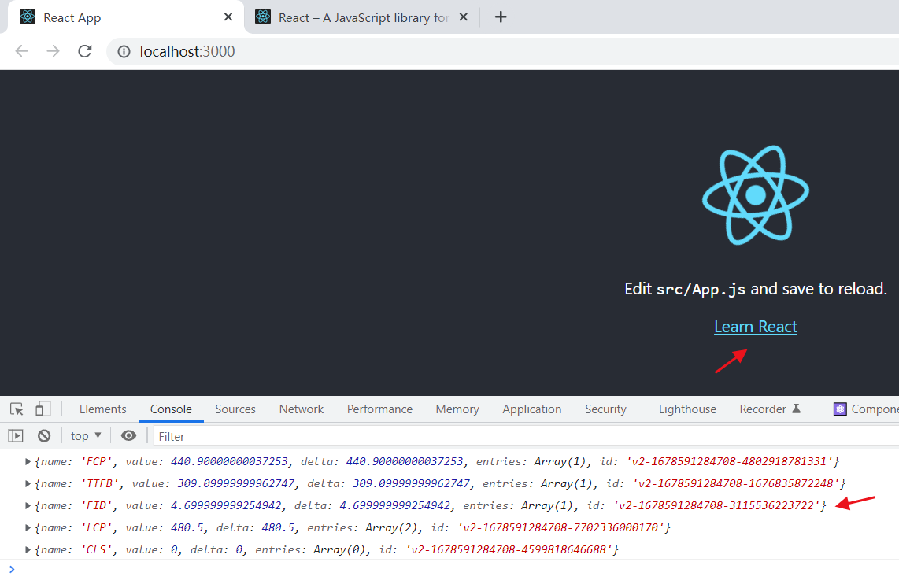
Task: Switch to the Network tab
Action: pyautogui.click(x=301, y=409)
